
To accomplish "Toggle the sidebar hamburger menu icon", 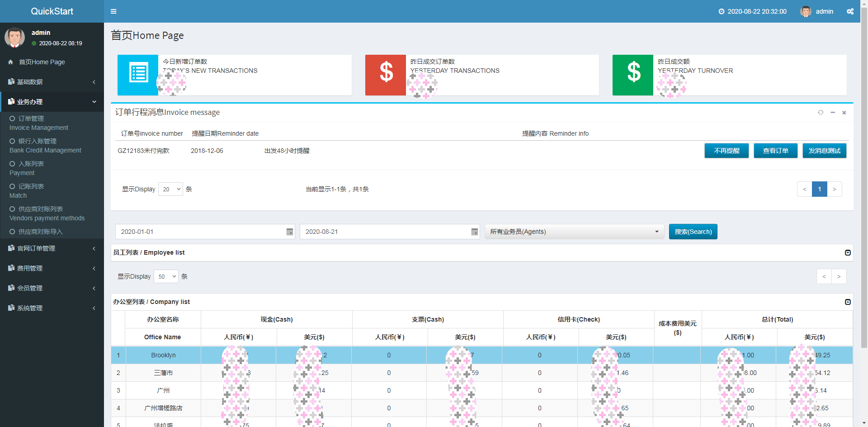I will coord(113,11).
